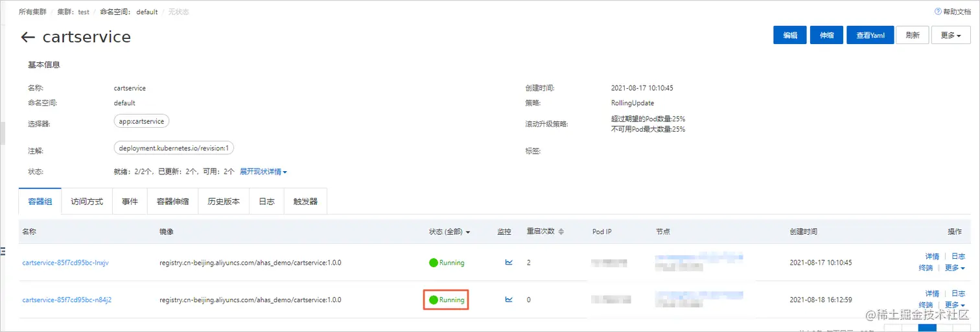980x332 pixels.
Task: Open monitoring chart for cartservice-85f7cd95bc-n84j2
Action: point(509,300)
